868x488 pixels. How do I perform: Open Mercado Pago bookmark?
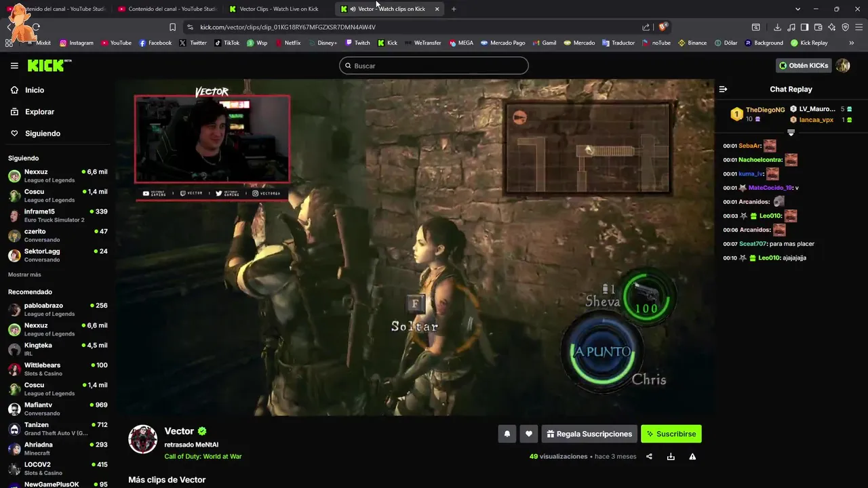502,43
